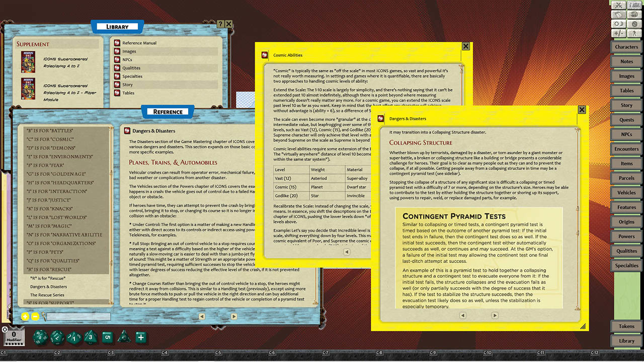Roll the d12 from the dice tray
This screenshot has height=362, width=644.
point(56,337)
